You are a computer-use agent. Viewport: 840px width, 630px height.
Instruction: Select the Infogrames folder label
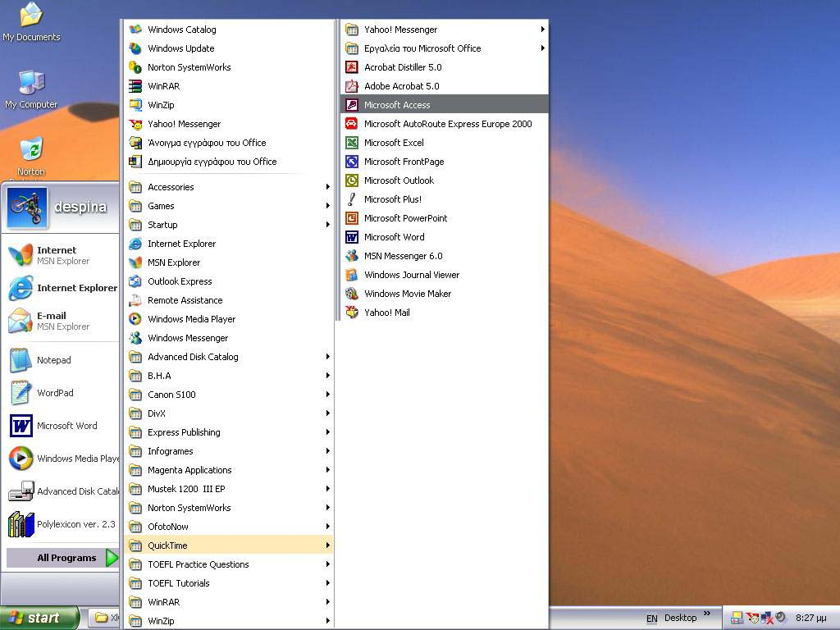pos(171,451)
